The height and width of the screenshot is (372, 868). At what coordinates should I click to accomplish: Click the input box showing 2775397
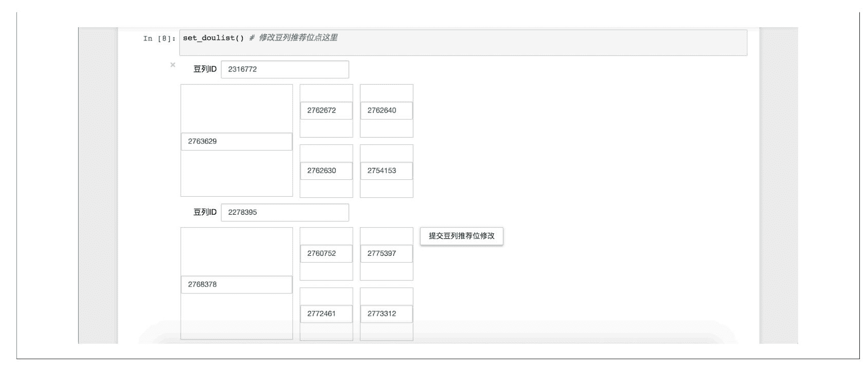pyautogui.click(x=386, y=253)
